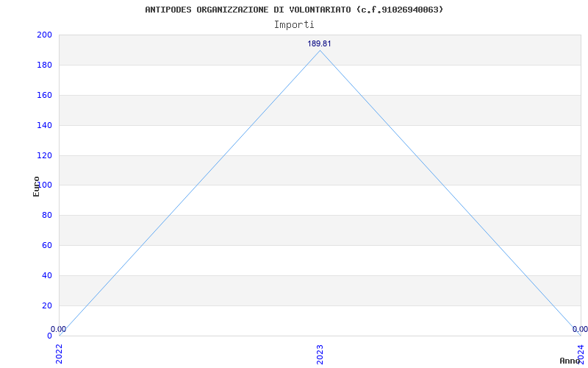The height and width of the screenshot is (368, 588).
Task: Click the 200 y-axis tick value
Action: [44, 35]
